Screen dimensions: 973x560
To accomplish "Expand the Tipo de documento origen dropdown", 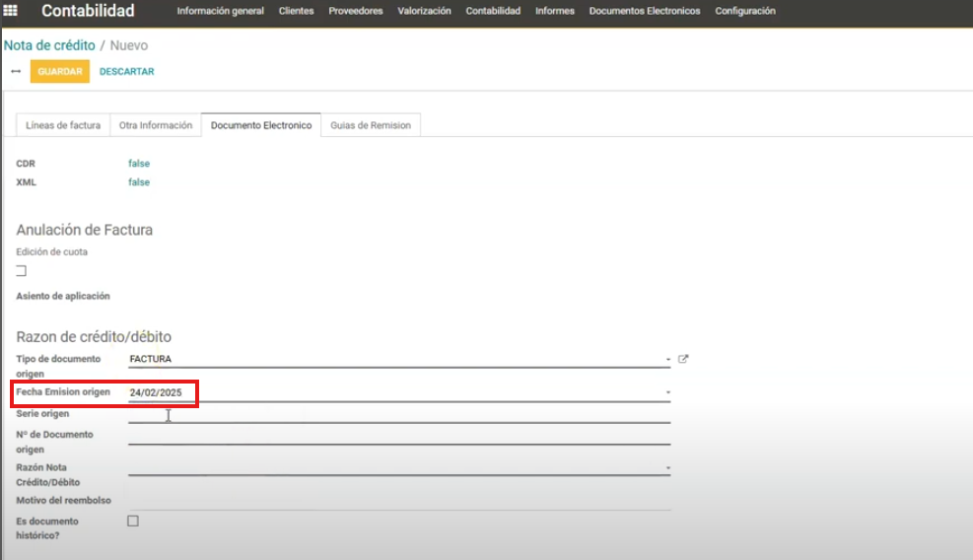I will pos(667,360).
